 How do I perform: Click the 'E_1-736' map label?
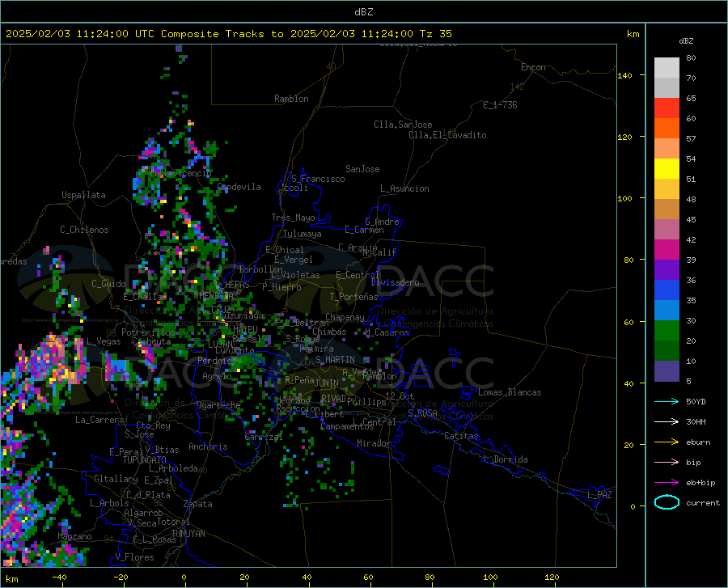point(500,105)
